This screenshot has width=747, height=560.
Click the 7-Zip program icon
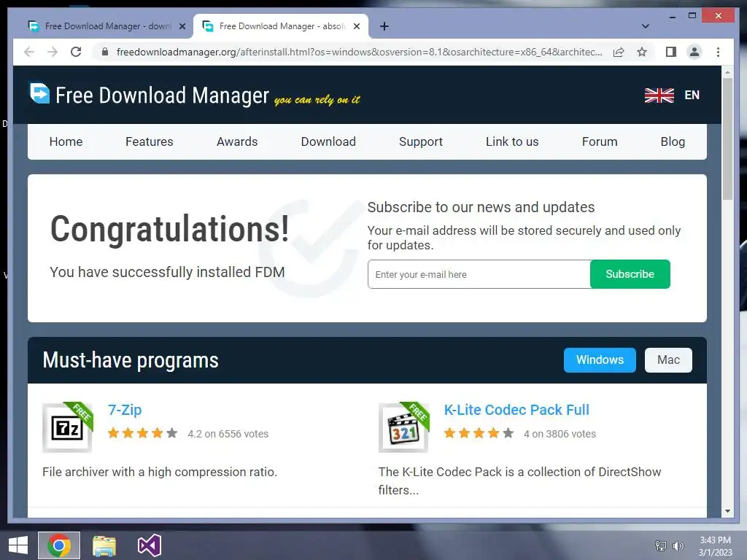point(68,427)
